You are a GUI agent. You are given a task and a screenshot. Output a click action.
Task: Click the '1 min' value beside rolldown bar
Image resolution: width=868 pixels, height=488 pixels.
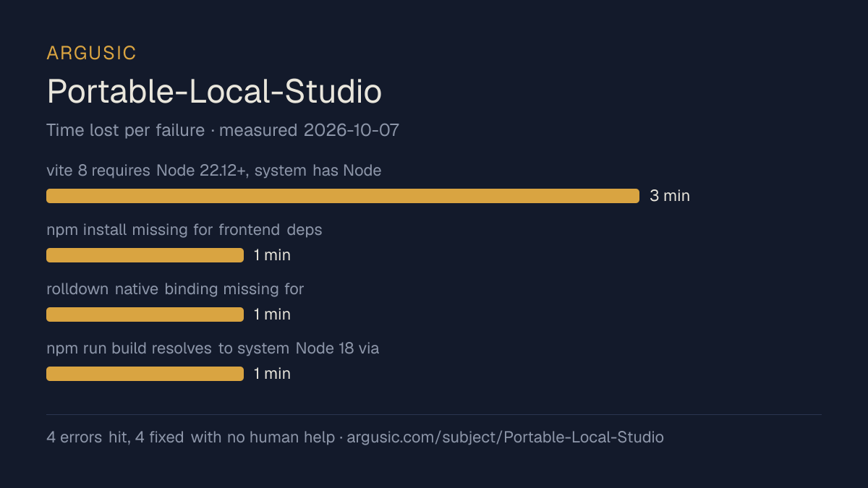tap(272, 314)
